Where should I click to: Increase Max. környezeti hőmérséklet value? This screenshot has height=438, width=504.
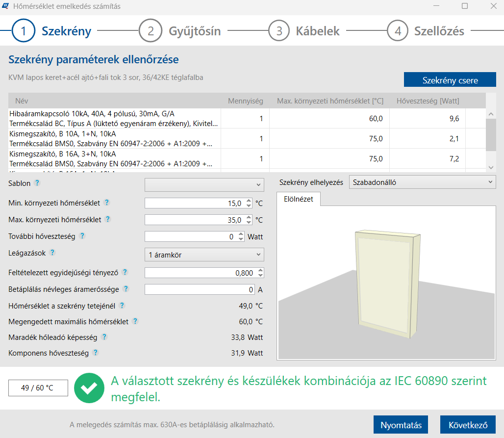tap(249, 217)
